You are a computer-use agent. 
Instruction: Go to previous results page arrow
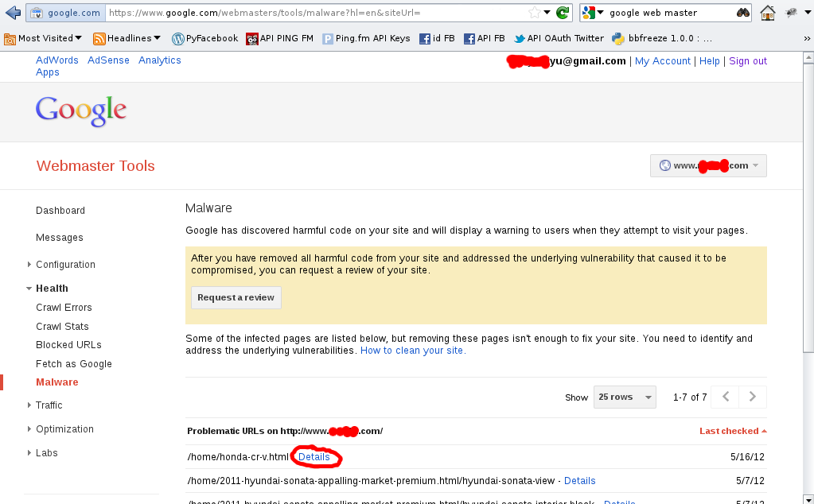point(725,397)
